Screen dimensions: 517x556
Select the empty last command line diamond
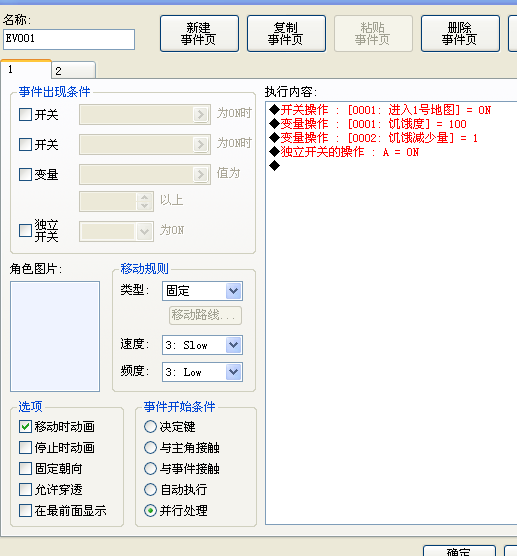coord(274,165)
